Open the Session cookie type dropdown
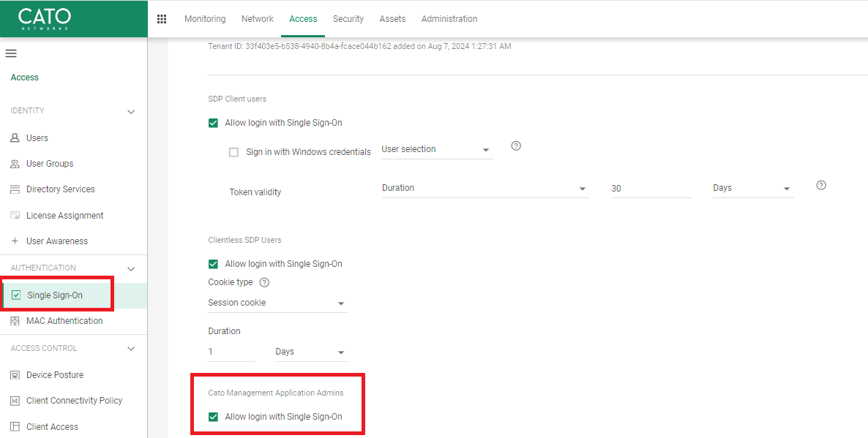 click(x=278, y=302)
